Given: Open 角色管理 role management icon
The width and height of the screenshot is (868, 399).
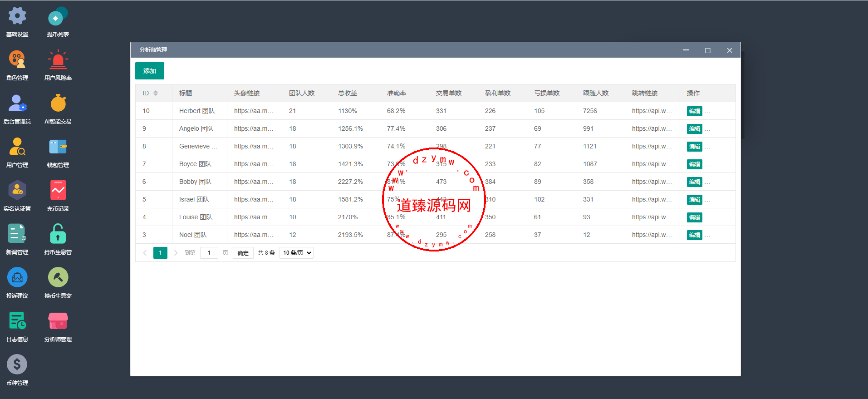Looking at the screenshot, I should [17, 59].
